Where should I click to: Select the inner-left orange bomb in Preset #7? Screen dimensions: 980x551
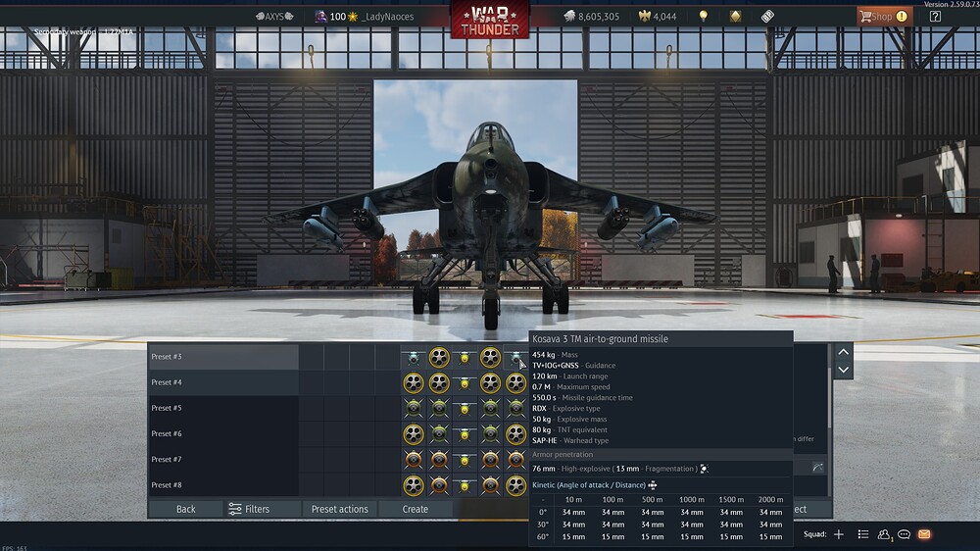[x=439, y=460]
